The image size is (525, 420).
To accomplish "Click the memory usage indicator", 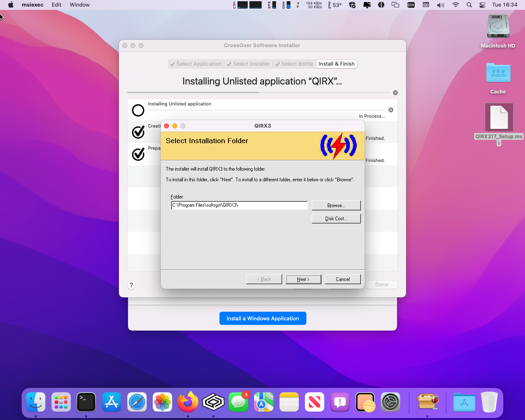I will 272,5.
